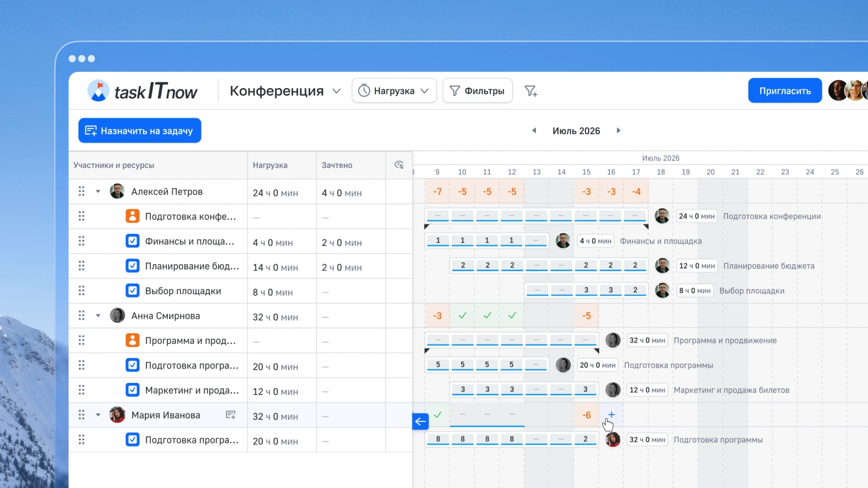Click -7 overload cell on day 9 for Алексей

437,191
